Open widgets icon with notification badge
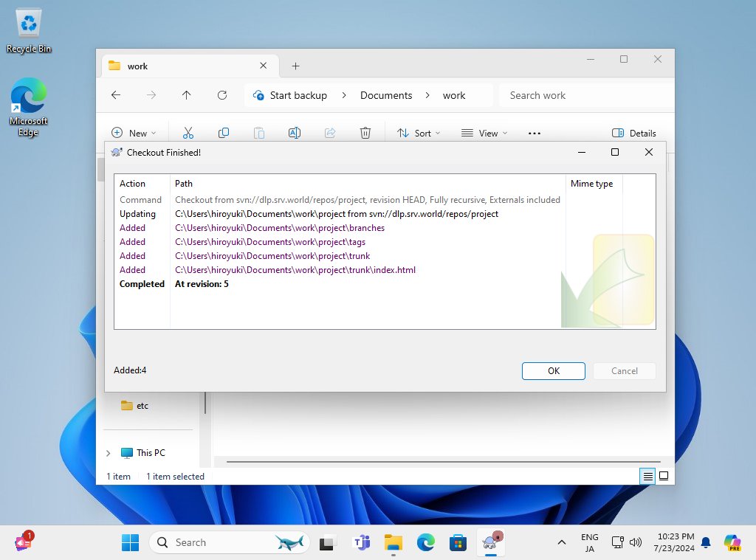The width and height of the screenshot is (756, 560). click(23, 542)
